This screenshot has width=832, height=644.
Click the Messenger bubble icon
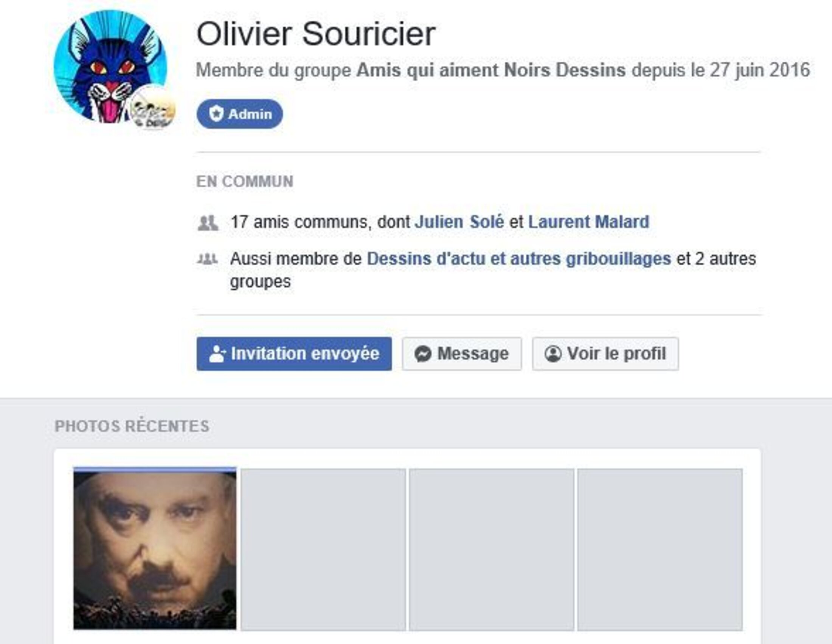[423, 354]
